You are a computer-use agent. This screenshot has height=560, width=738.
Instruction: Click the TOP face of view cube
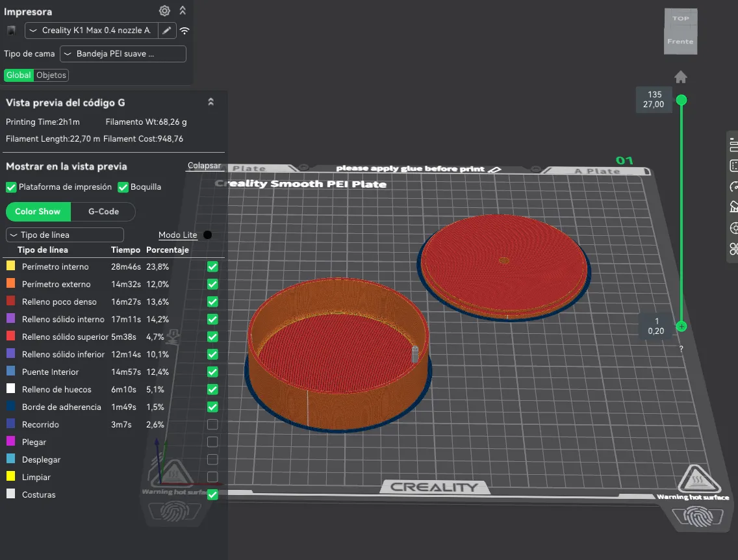click(681, 18)
